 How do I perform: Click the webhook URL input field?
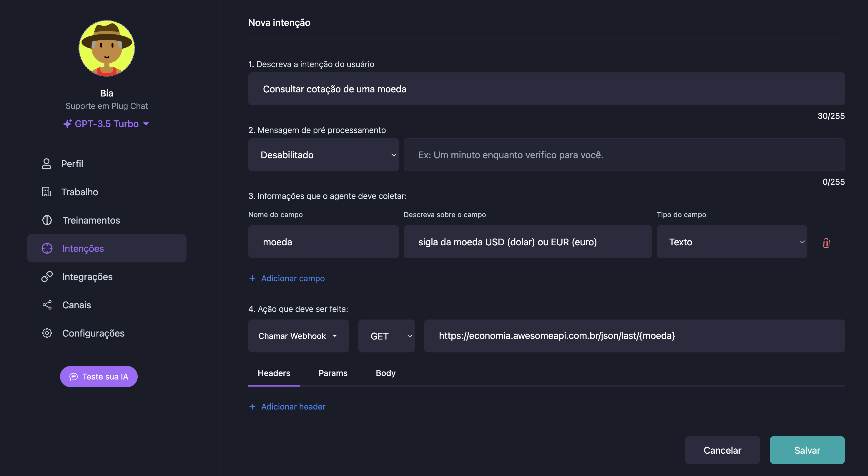(634, 336)
